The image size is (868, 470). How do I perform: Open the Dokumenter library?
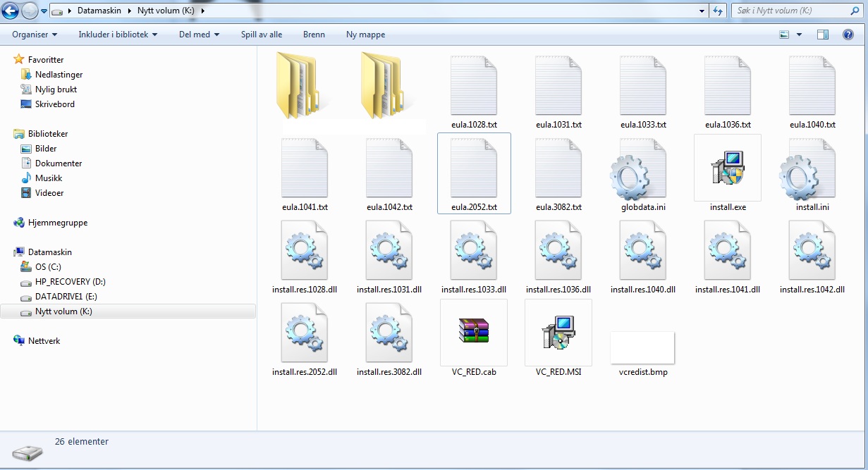tap(59, 163)
